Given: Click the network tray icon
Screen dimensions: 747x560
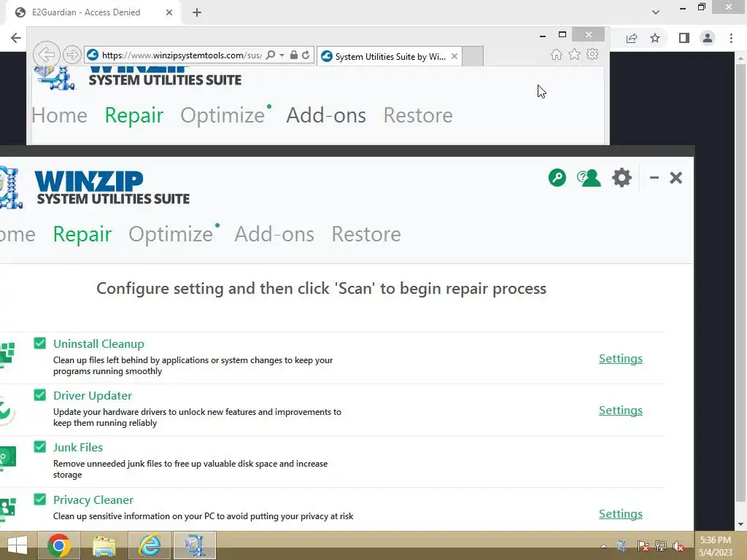Looking at the screenshot, I should click(x=661, y=546).
